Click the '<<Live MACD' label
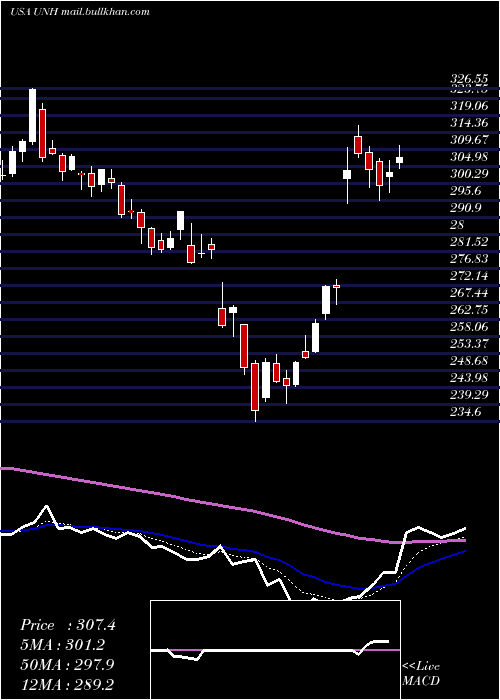 coord(421,674)
